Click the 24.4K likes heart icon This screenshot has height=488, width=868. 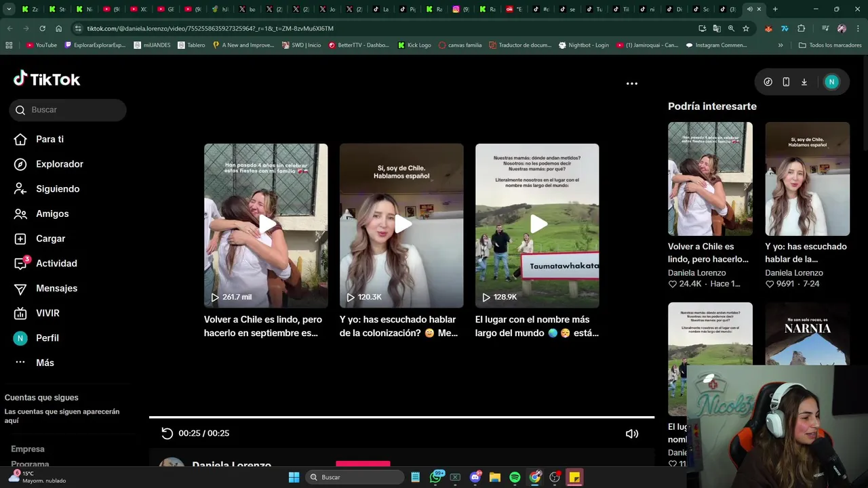pyautogui.click(x=673, y=284)
